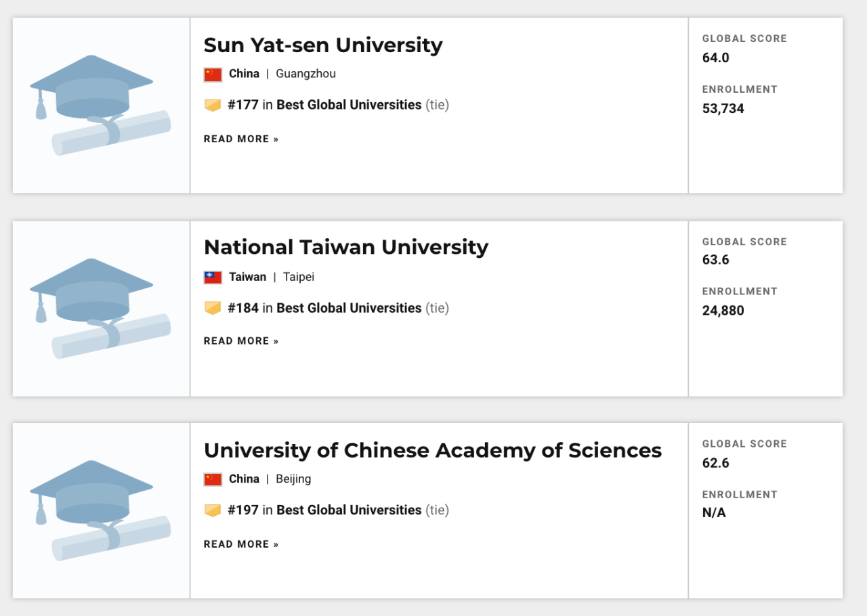
Task: Click ranking badge icon next to #197
Action: pyautogui.click(x=213, y=510)
